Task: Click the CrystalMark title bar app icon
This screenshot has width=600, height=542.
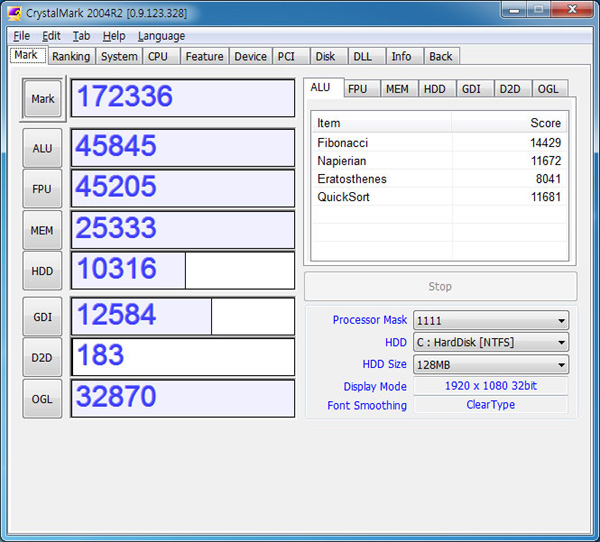Action: coord(14,13)
